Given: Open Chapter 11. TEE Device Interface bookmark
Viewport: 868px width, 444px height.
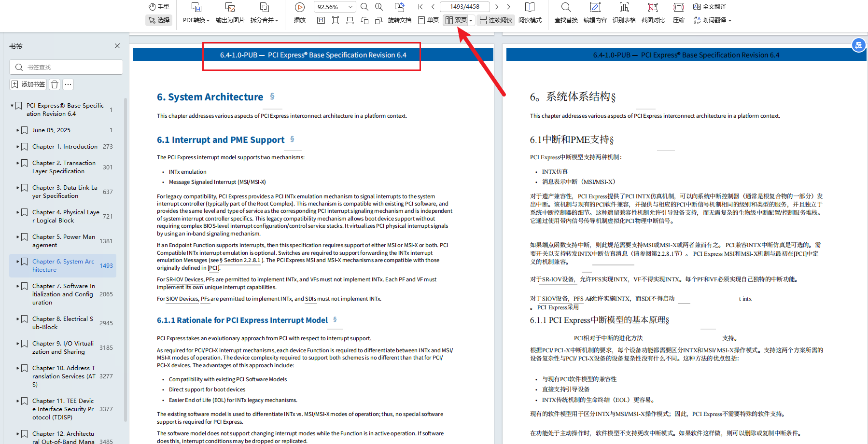Looking at the screenshot, I should click(63, 409).
